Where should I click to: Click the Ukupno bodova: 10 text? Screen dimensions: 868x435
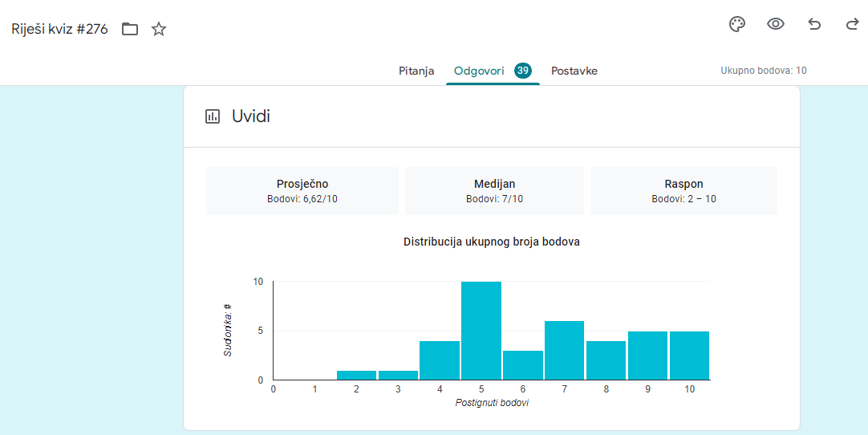coord(764,71)
